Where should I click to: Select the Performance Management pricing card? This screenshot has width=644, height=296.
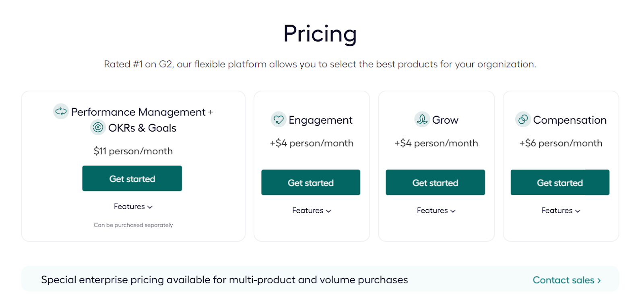click(134, 166)
